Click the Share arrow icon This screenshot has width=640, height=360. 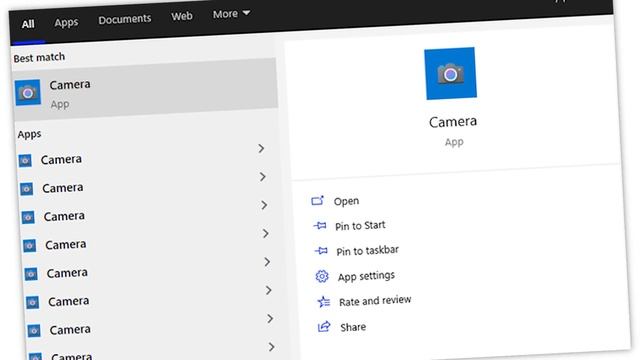[324, 327]
